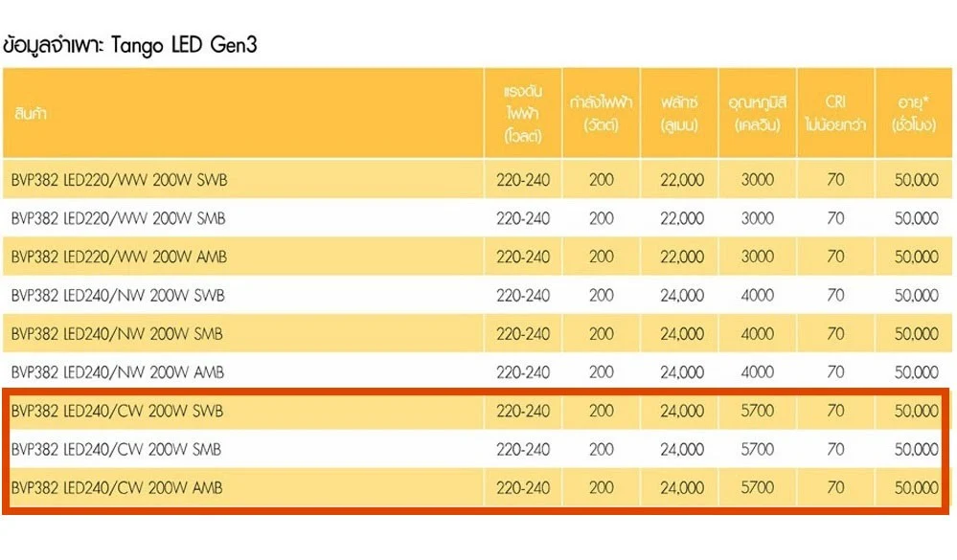Click the 22,000 lumen value in first row

coord(682,180)
